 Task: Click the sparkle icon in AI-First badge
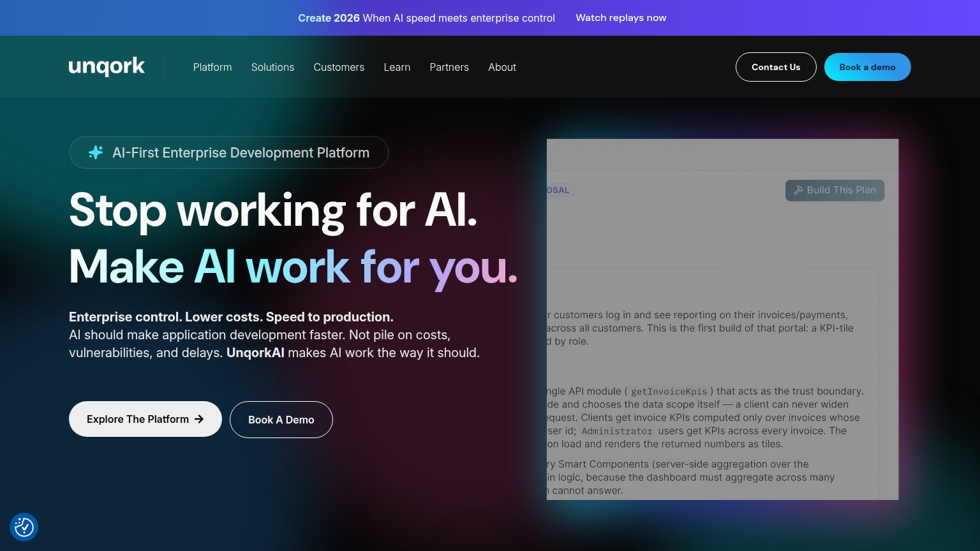point(96,152)
